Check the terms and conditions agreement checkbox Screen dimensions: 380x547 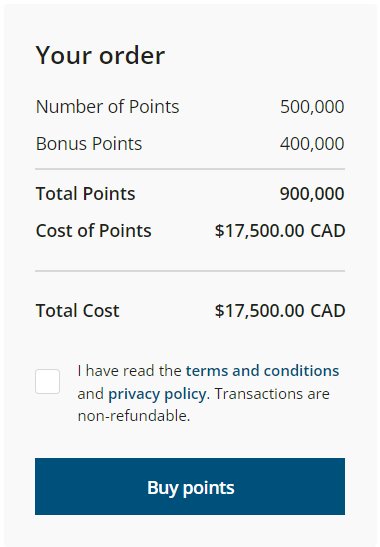click(47, 381)
